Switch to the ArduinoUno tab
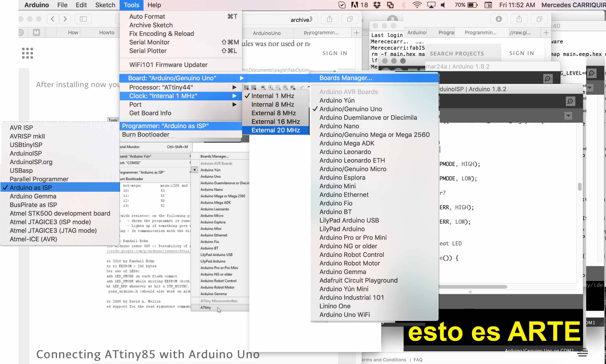Viewport: 606px width, 364px height. coord(267,33)
